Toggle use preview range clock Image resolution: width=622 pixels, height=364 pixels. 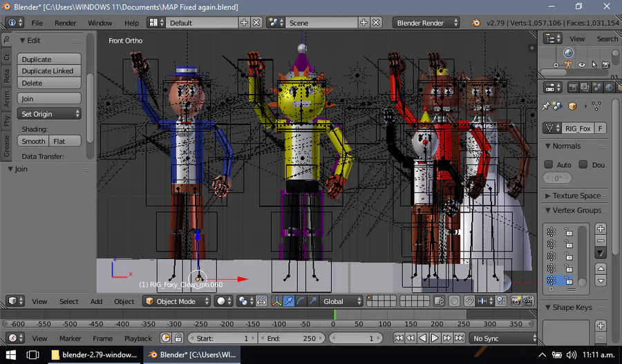point(166,338)
